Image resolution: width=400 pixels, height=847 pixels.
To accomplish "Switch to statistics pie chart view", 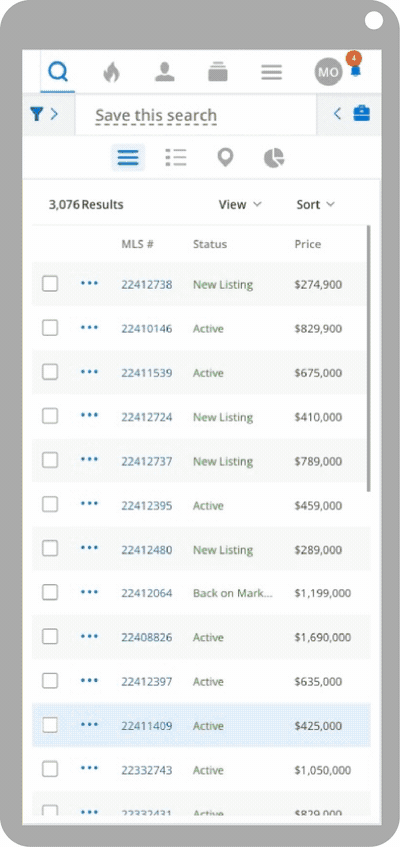I will (274, 158).
